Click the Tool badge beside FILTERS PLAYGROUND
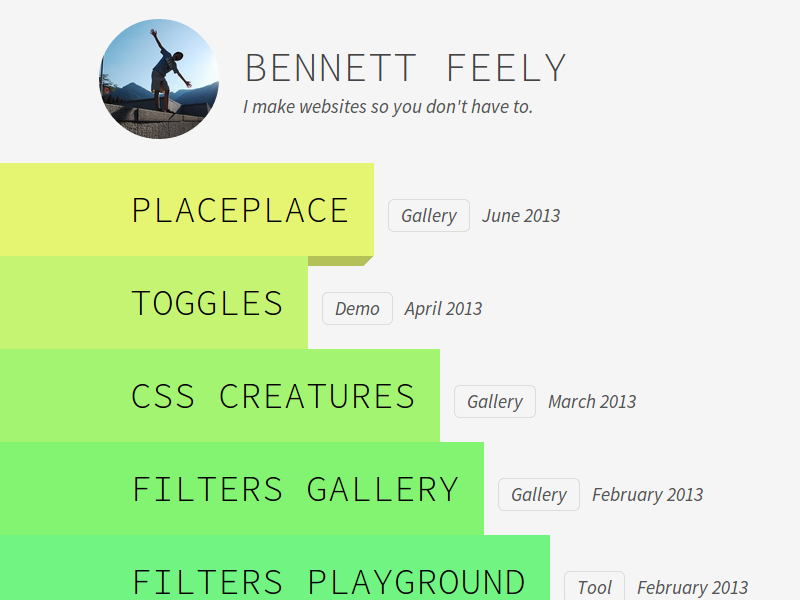 [x=593, y=587]
